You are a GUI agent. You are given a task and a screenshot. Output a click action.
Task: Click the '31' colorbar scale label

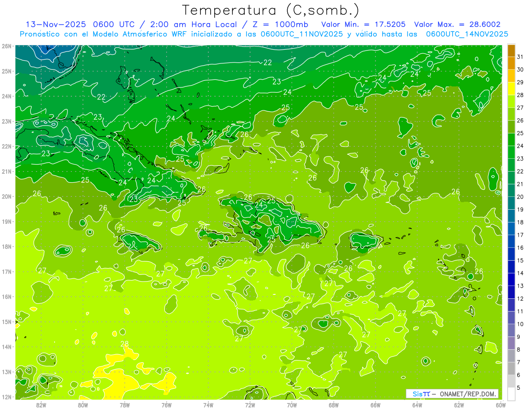[x=520, y=57]
